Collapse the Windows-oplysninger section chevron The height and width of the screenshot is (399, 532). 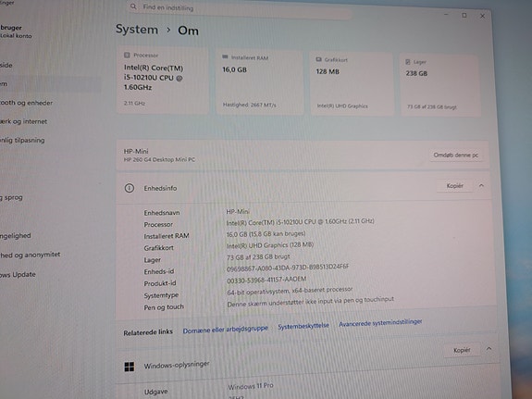click(489, 348)
